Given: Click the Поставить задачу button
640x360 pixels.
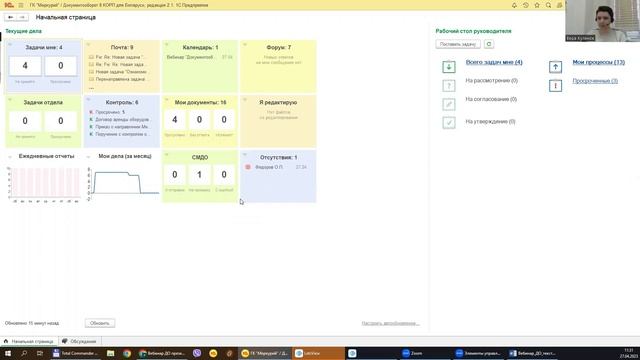Looking at the screenshot, I should coord(458,44).
